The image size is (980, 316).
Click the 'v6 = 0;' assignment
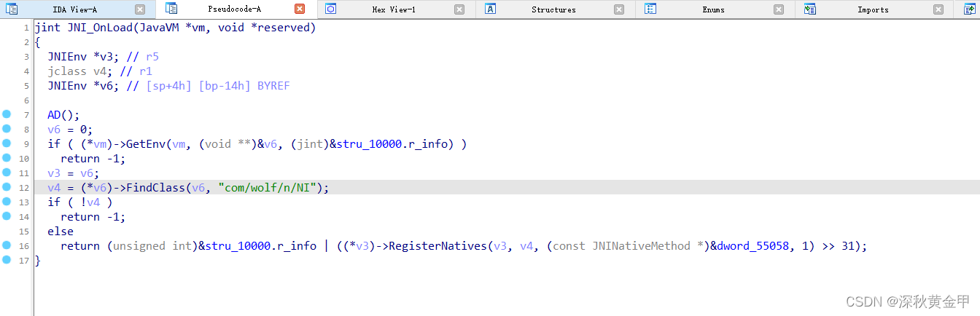[70, 130]
